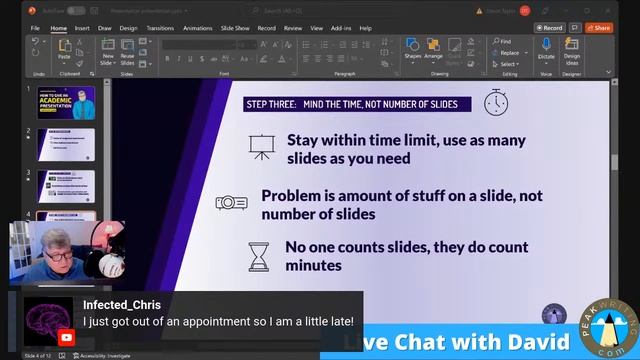Open the slide Layout dropdown
640x360 pixels.
145,41
